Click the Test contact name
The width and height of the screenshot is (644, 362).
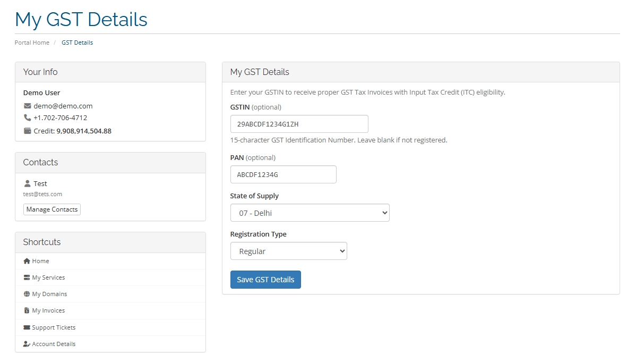tap(40, 183)
